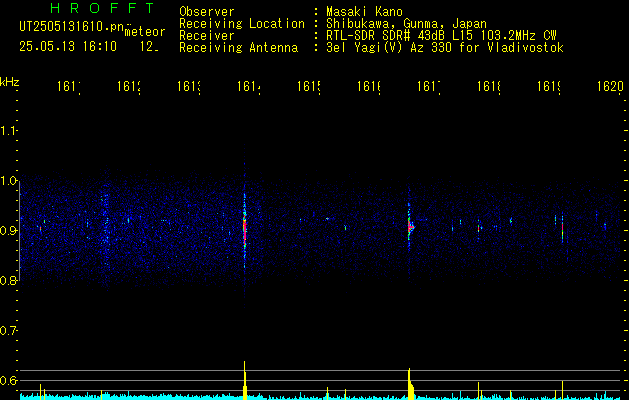Click the tallest yellow power peak at 1614
629x400 pixels.
click(x=244, y=380)
